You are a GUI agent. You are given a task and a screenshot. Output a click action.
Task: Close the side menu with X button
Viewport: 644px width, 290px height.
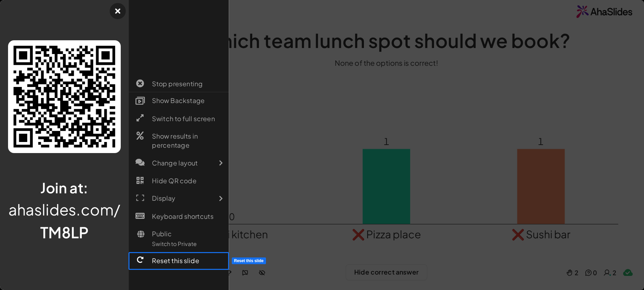[118, 11]
